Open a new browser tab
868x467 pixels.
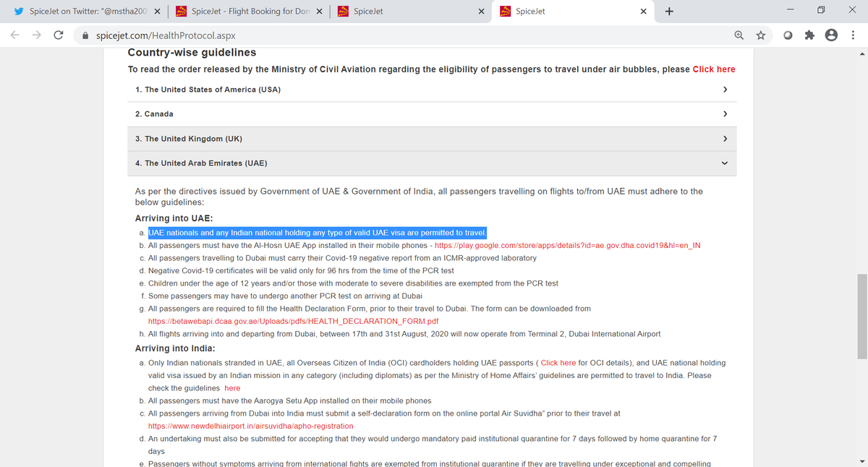coord(669,12)
